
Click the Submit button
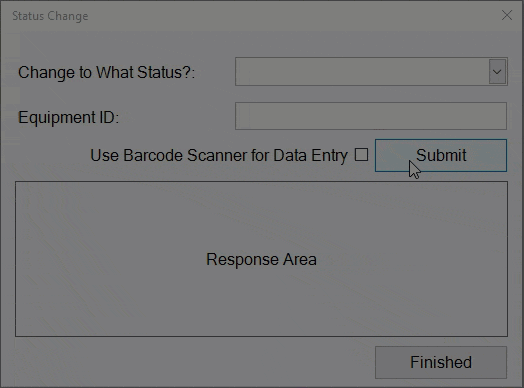[x=441, y=155]
